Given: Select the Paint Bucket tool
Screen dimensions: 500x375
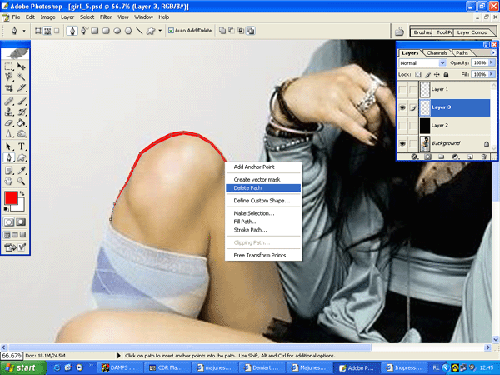Looking at the screenshot, I should coord(21,123).
